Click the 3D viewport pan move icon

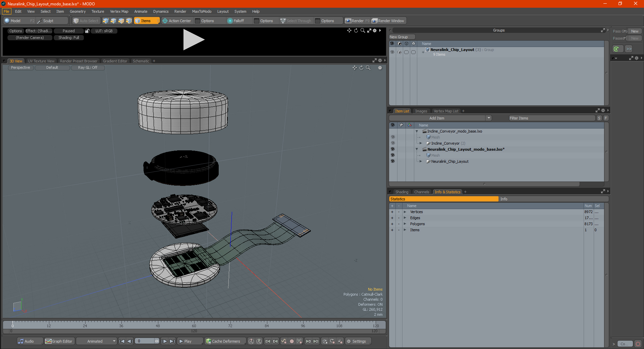355,68
